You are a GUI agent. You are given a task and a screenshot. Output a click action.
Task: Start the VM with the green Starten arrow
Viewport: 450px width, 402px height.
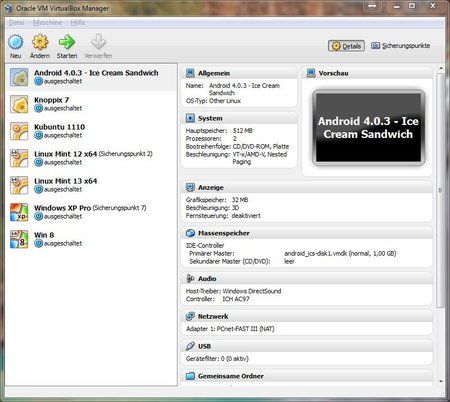point(67,42)
